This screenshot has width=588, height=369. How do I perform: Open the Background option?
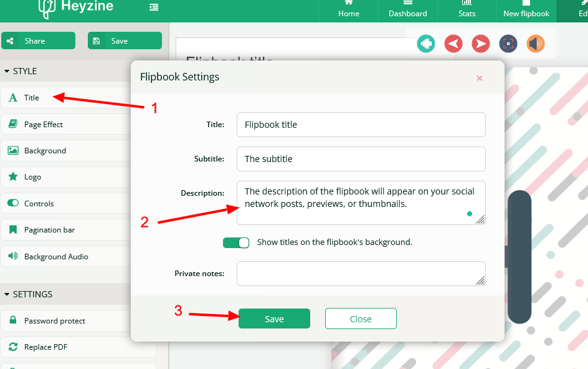[65, 150]
